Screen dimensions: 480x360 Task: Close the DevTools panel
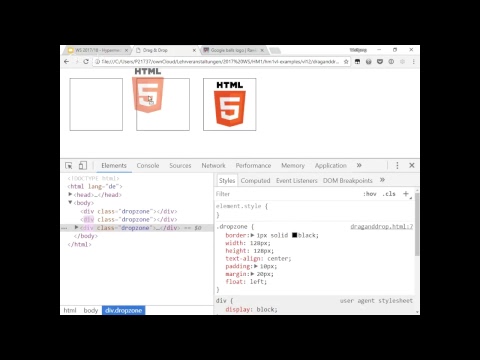(x=412, y=165)
